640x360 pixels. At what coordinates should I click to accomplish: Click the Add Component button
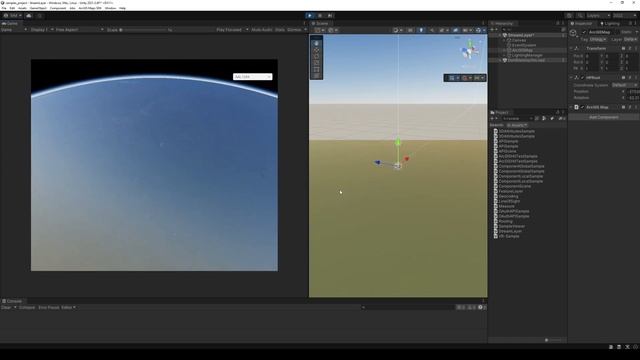pos(604,118)
